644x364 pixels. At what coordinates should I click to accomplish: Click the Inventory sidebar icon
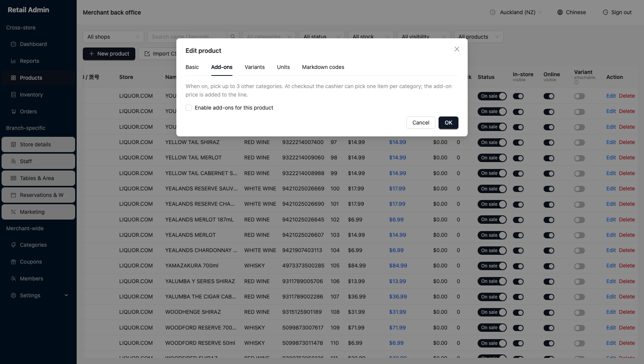click(x=13, y=95)
